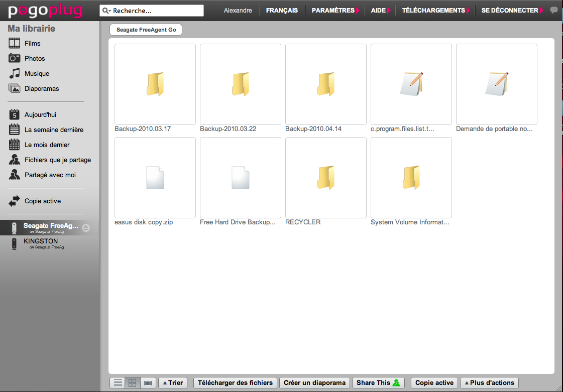Select the Musique label
Image resolution: width=563 pixels, height=392 pixels.
coord(37,74)
